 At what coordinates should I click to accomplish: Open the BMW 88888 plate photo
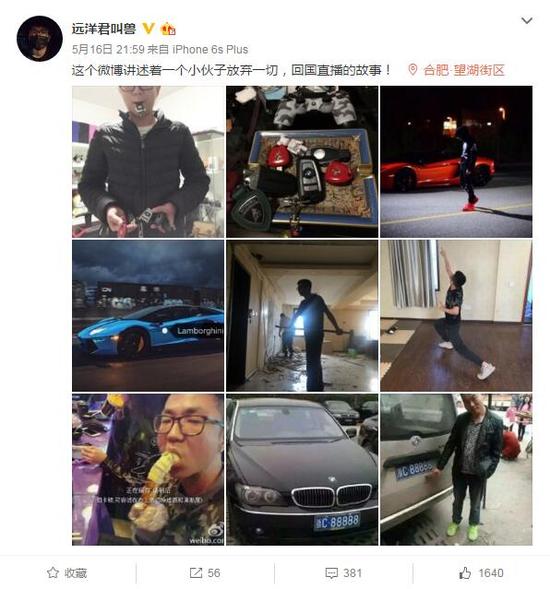point(302,470)
